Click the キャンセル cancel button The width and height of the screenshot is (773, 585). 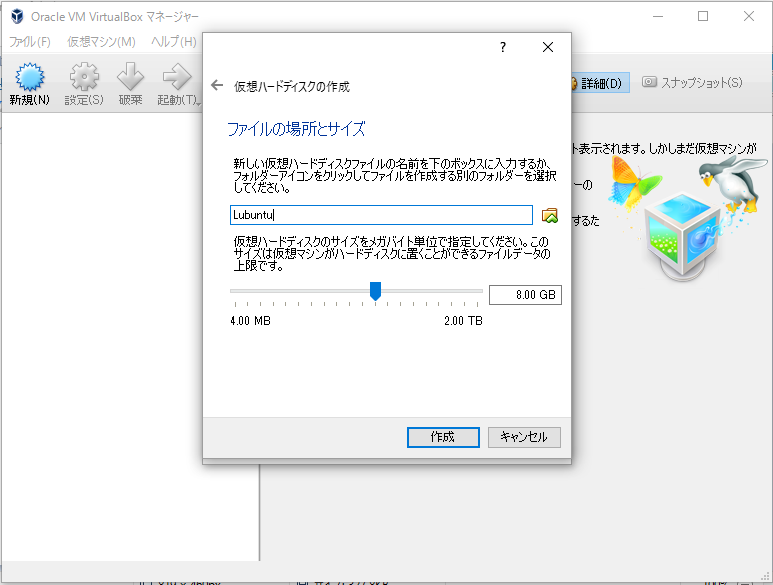tap(524, 437)
